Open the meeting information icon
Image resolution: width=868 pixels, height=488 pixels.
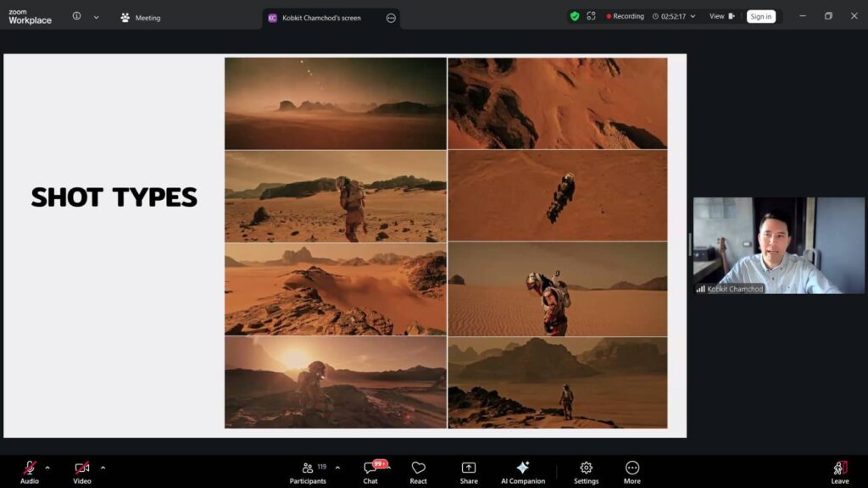click(76, 16)
